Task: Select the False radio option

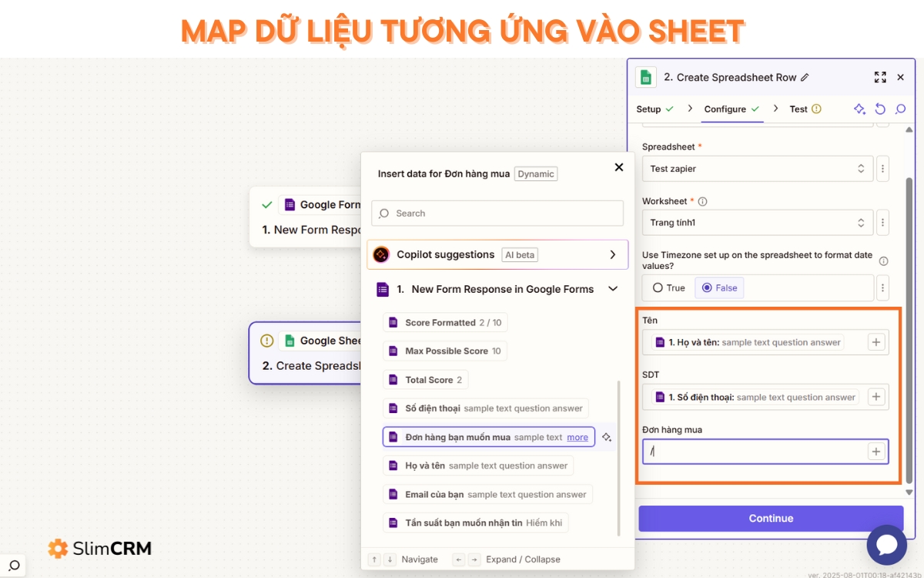Action: 719,287
